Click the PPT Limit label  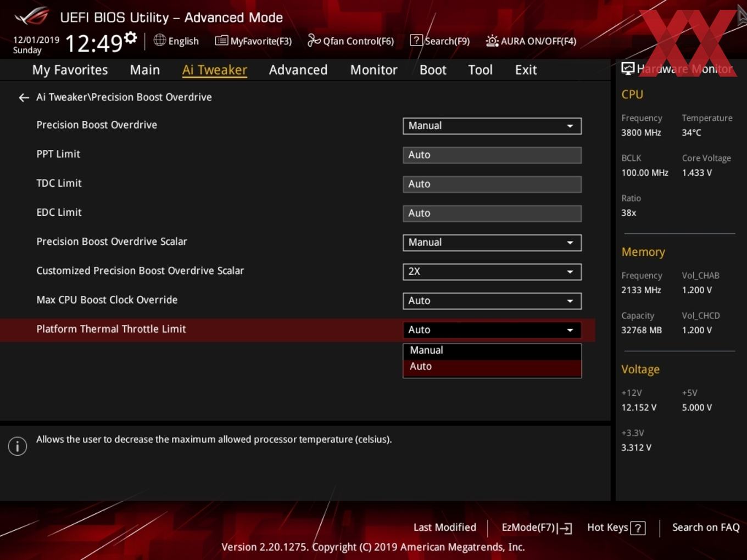point(58,154)
